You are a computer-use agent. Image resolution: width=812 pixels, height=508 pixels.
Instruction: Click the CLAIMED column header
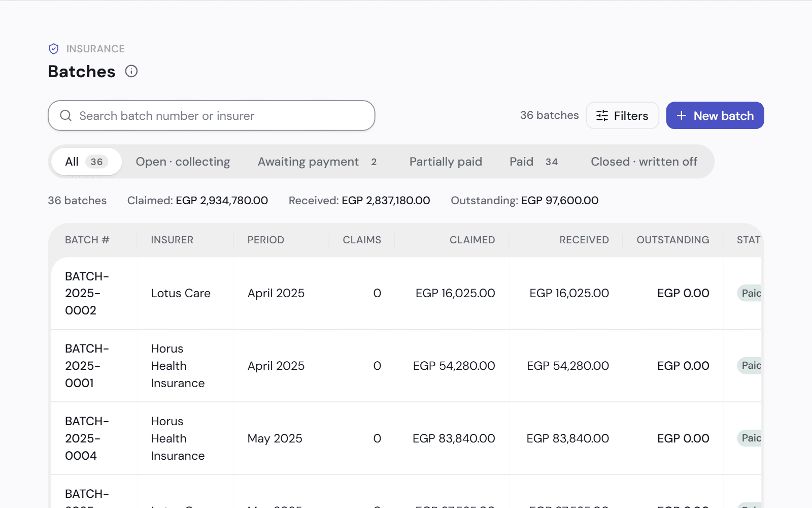coord(472,240)
